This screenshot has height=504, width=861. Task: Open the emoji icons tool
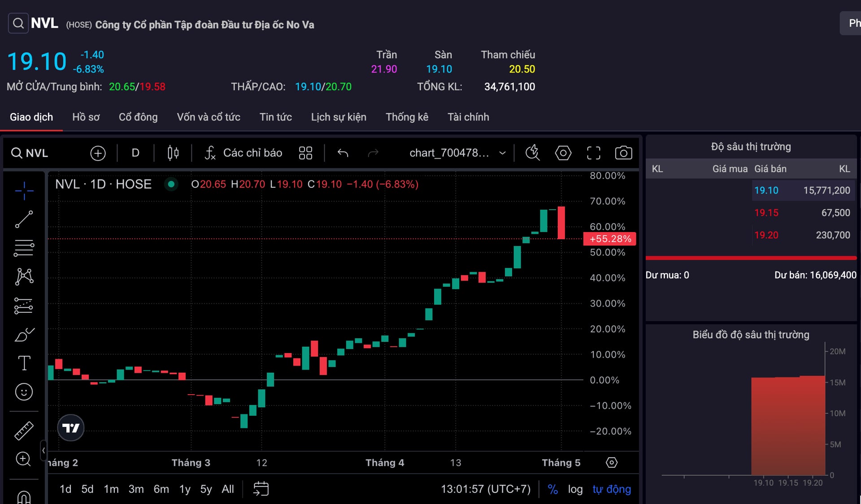pos(24,392)
